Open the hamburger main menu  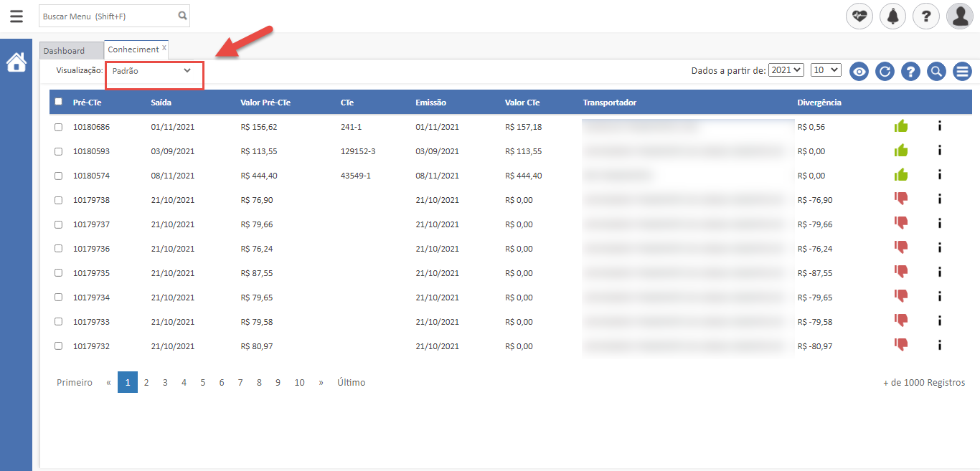tap(16, 16)
